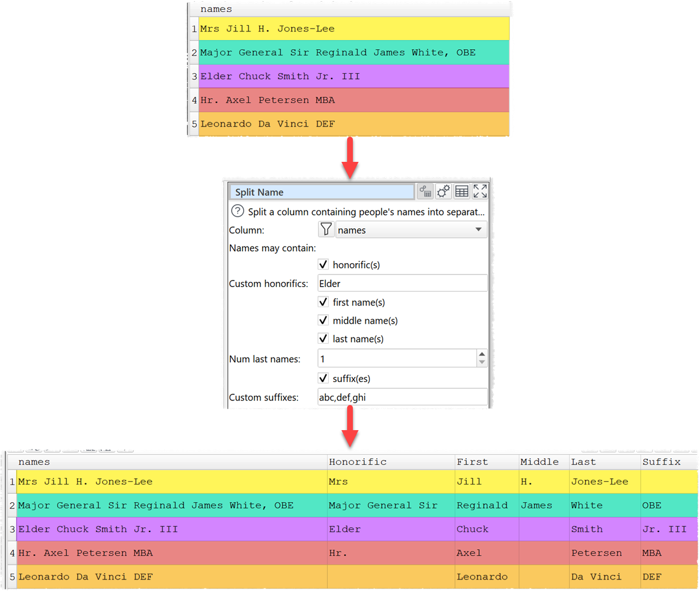Uncheck first name(s)
Screen dimensions: 700x592
[323, 302]
